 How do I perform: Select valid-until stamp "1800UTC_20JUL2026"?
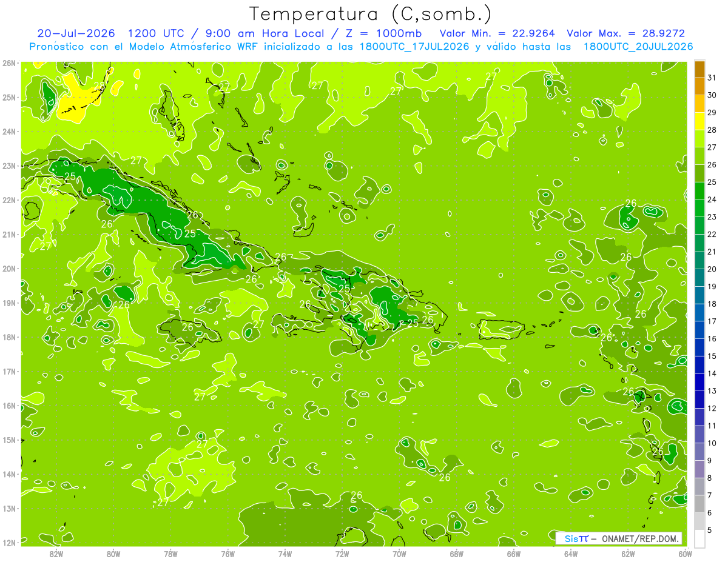tap(638, 47)
